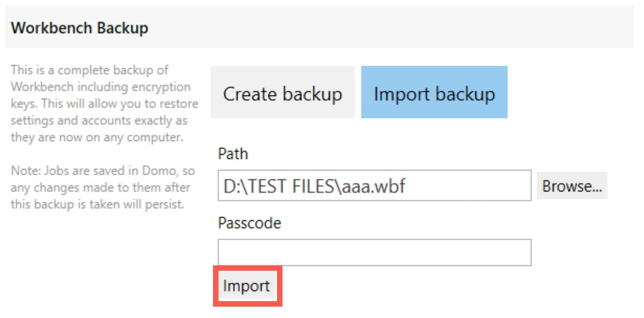Activate the highlighted Import backup mode

pos(435,93)
